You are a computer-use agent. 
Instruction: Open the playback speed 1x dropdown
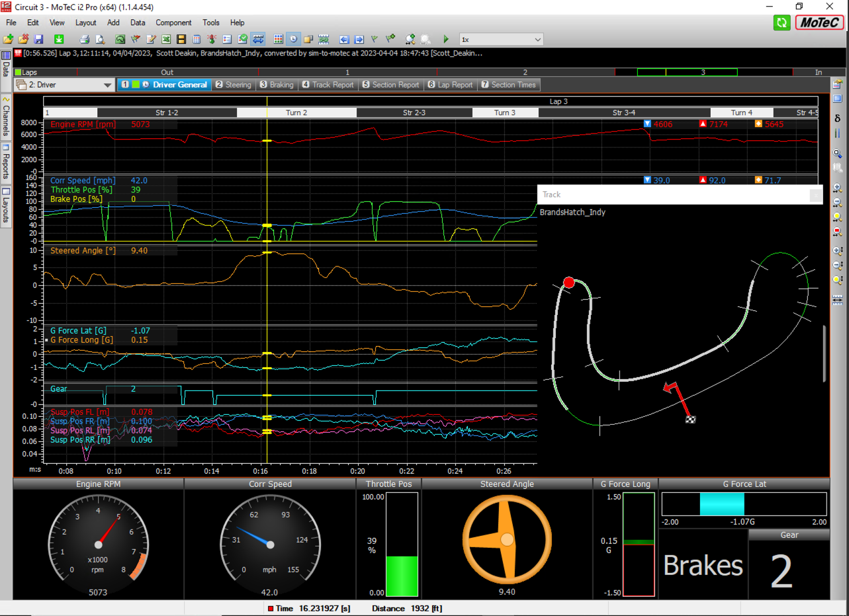(501, 39)
